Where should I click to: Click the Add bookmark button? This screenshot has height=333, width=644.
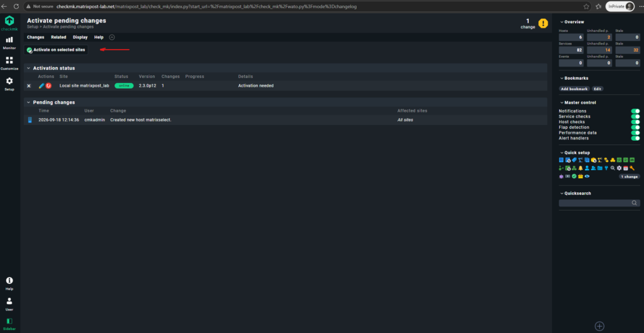pyautogui.click(x=574, y=89)
